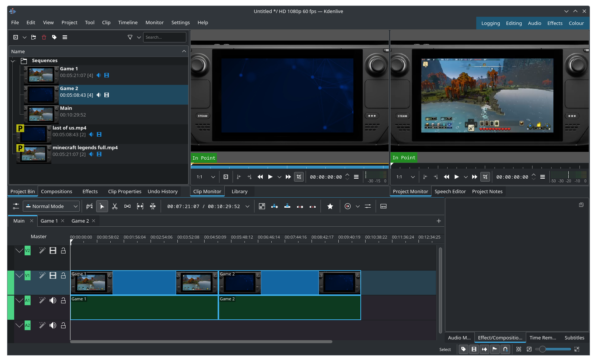Click the Slip tool icon

(x=140, y=206)
